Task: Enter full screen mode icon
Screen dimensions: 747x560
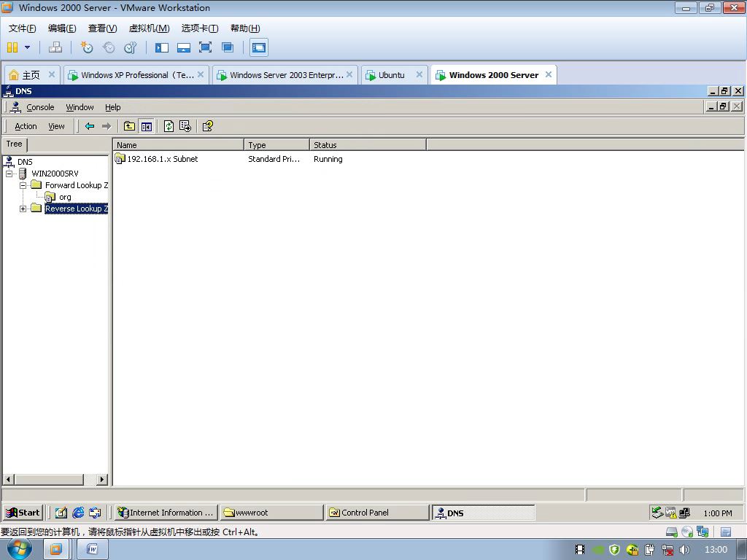Action: [205, 47]
